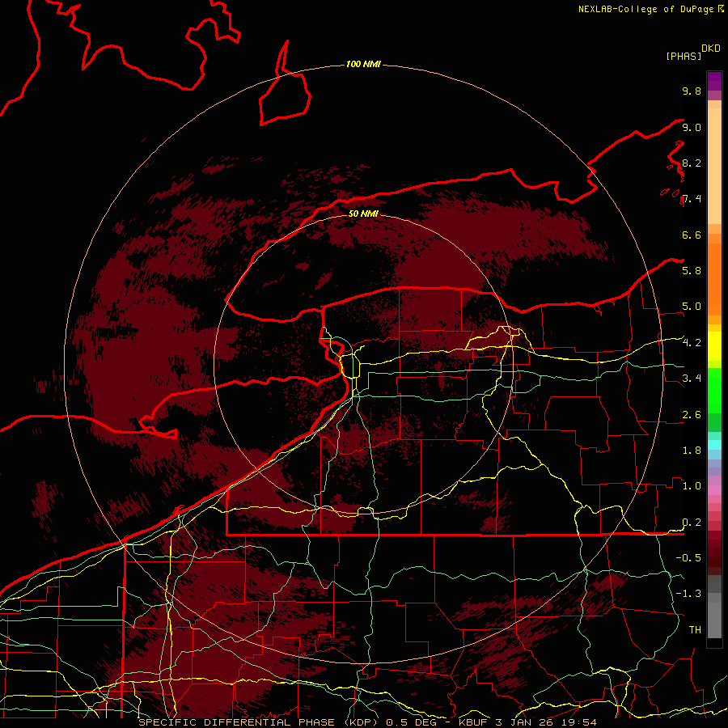Click the -0.5 value on color scale
The height and width of the screenshot is (728, 728).
pos(688,558)
